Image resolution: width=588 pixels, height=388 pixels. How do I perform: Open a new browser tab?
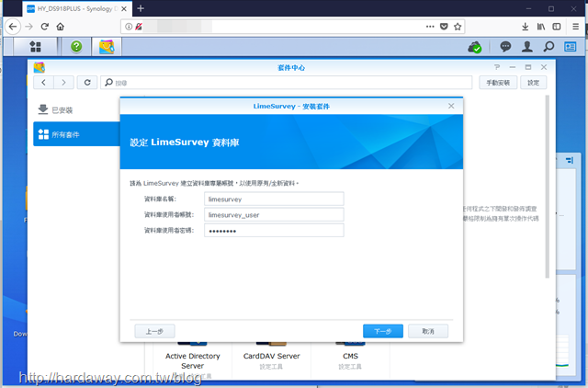pos(141,8)
